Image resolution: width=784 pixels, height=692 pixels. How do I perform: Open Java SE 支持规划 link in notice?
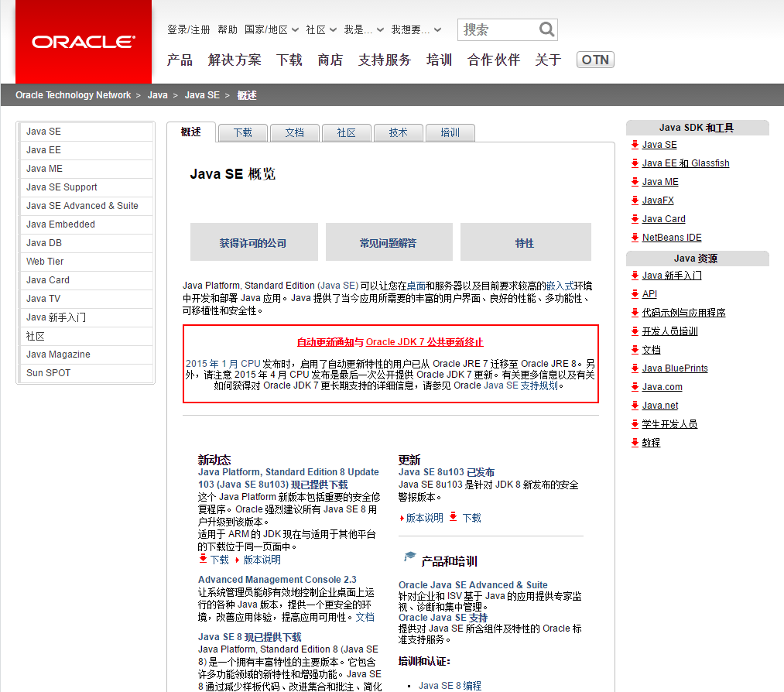coord(521,385)
